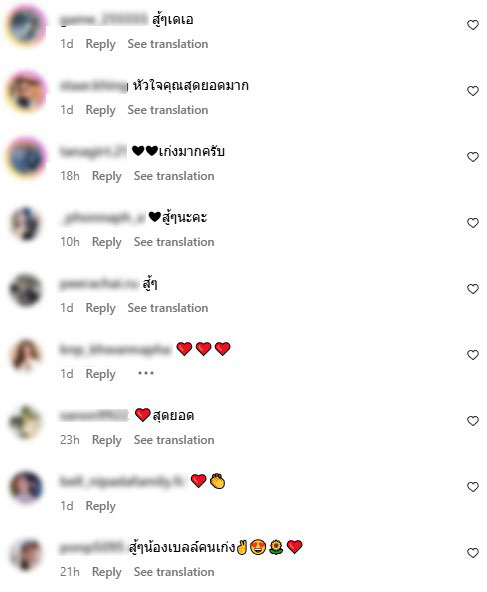Open the three-dots options on hearts comment
This screenshot has height=592, width=487.
point(146,373)
